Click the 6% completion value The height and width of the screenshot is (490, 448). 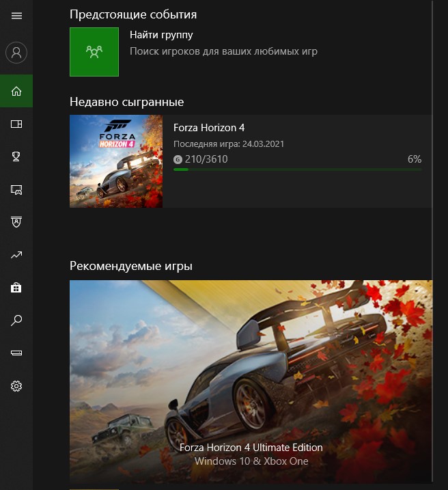coord(415,159)
